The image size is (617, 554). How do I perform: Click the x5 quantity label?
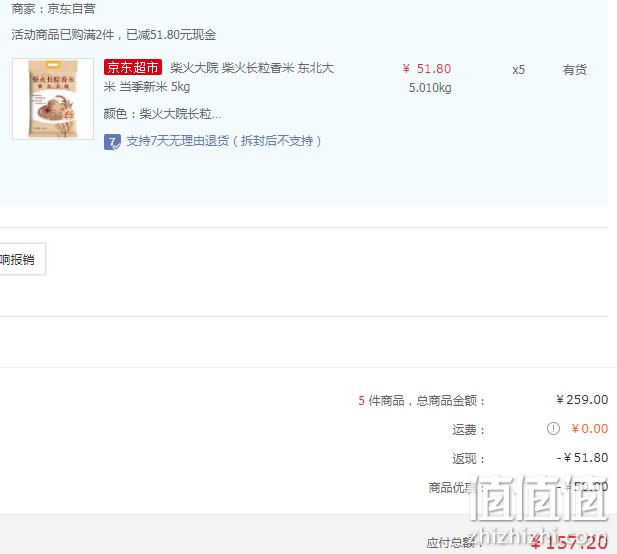(x=518, y=70)
